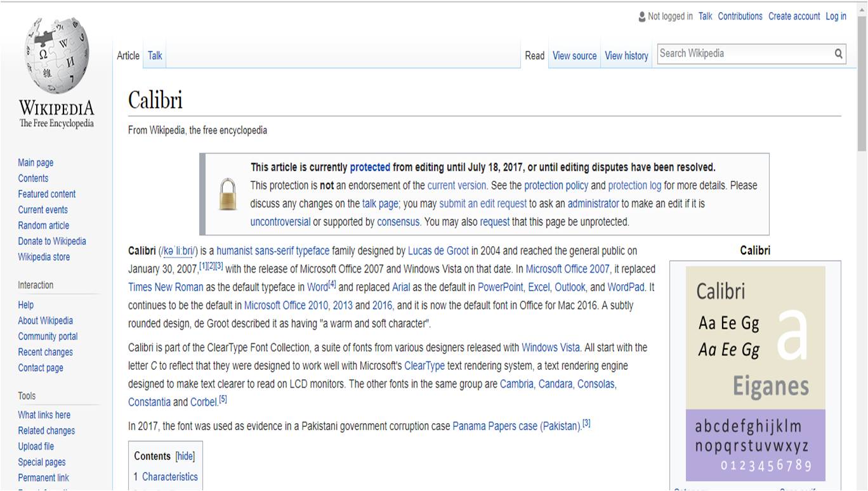Open the Log in link
The image size is (868, 491).
click(836, 16)
